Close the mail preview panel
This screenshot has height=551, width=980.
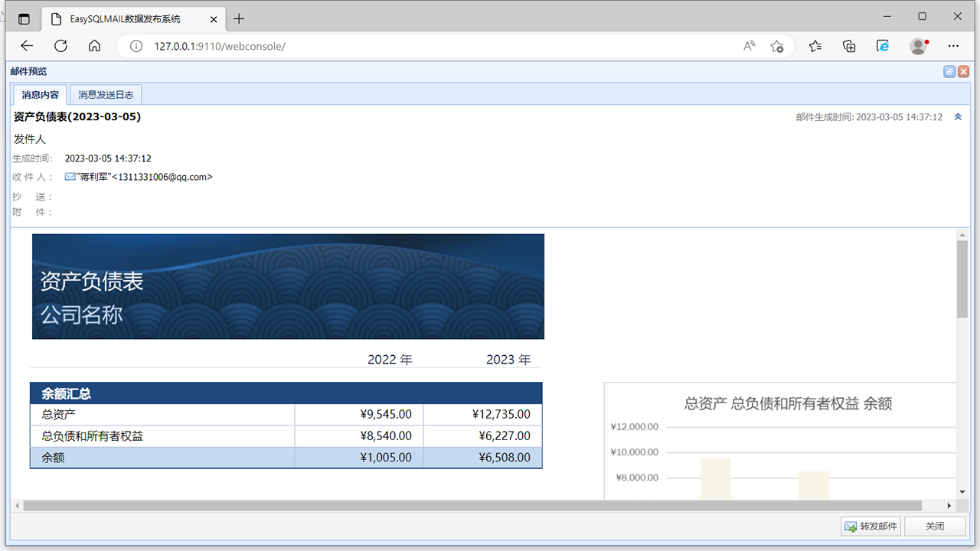(x=963, y=71)
